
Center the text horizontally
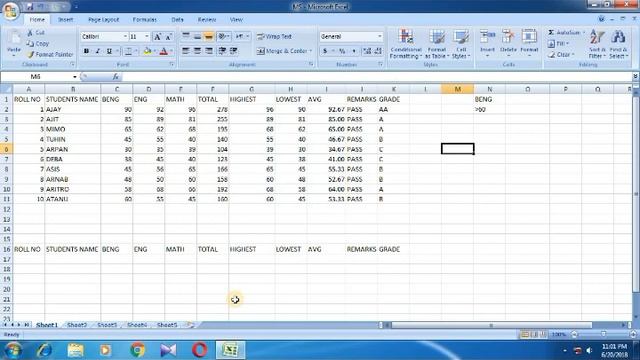coord(197,51)
